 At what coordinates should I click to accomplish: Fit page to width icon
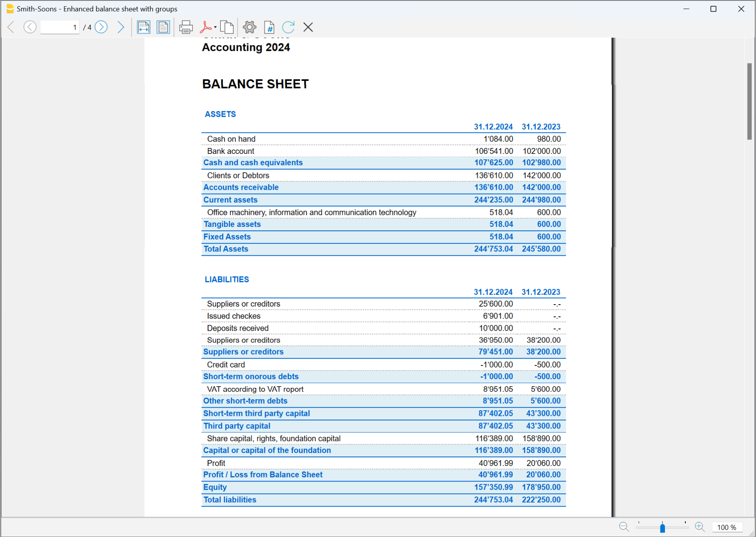click(144, 27)
